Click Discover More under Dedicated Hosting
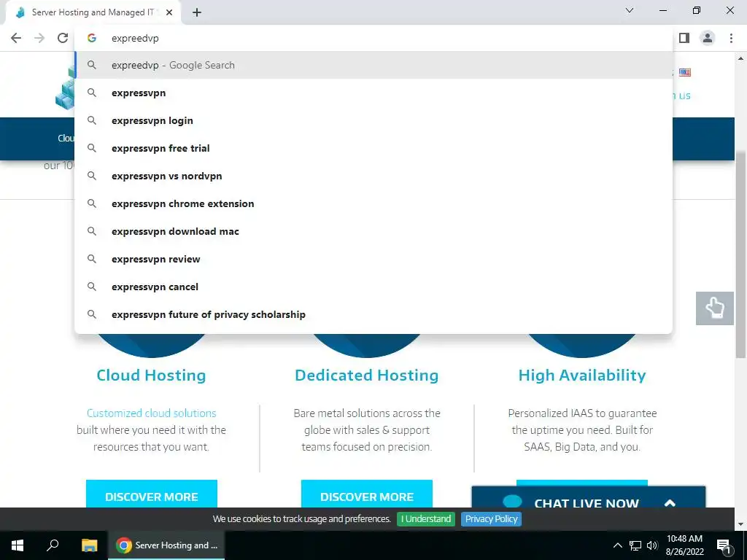Image resolution: width=747 pixels, height=560 pixels. [x=367, y=494]
